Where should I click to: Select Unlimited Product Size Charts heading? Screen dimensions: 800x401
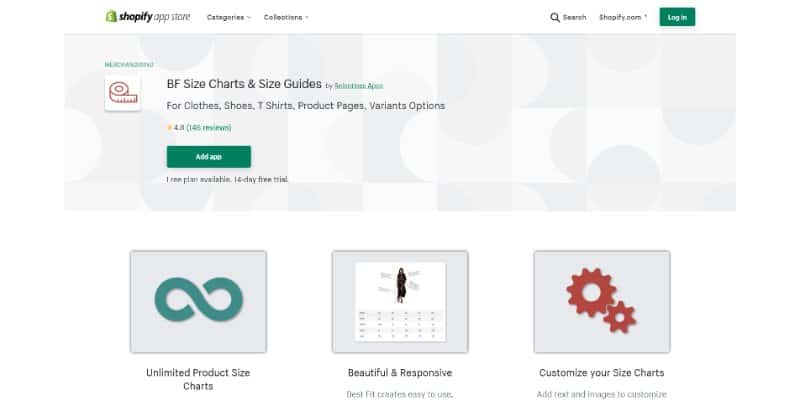click(x=198, y=379)
